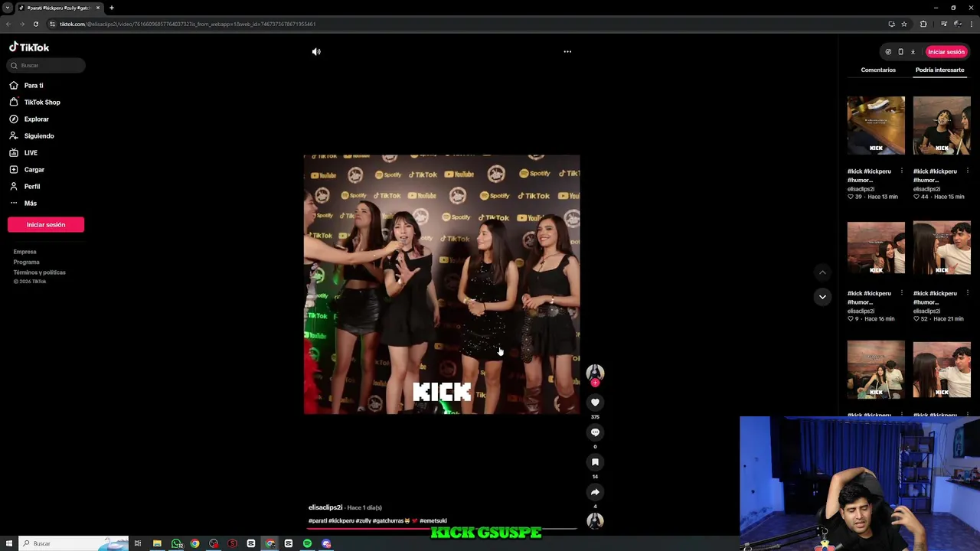Mute the TikTok video with the speaker icon
The height and width of the screenshot is (551, 980).
[x=316, y=51]
